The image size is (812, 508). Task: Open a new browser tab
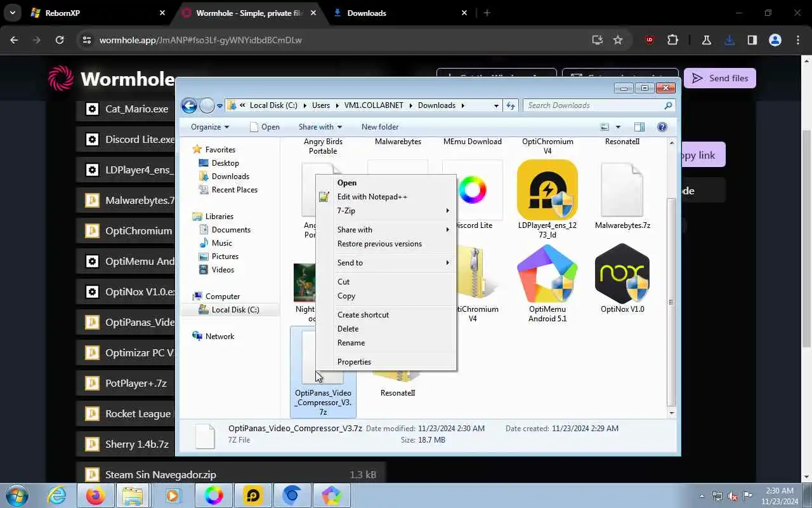[x=487, y=13]
